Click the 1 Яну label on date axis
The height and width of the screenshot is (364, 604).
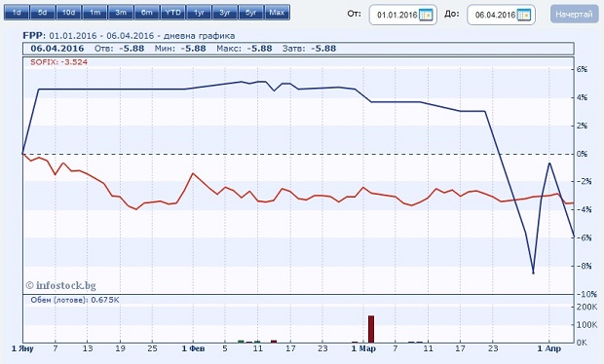point(22,348)
